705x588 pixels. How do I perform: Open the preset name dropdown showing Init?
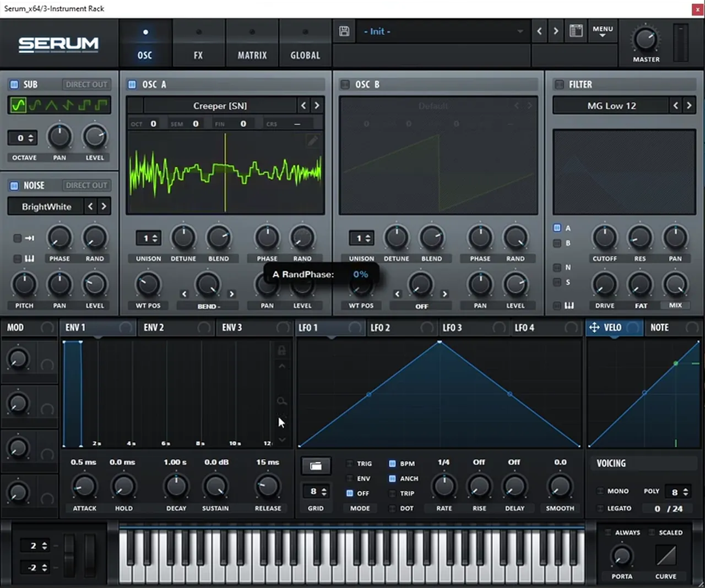(442, 31)
